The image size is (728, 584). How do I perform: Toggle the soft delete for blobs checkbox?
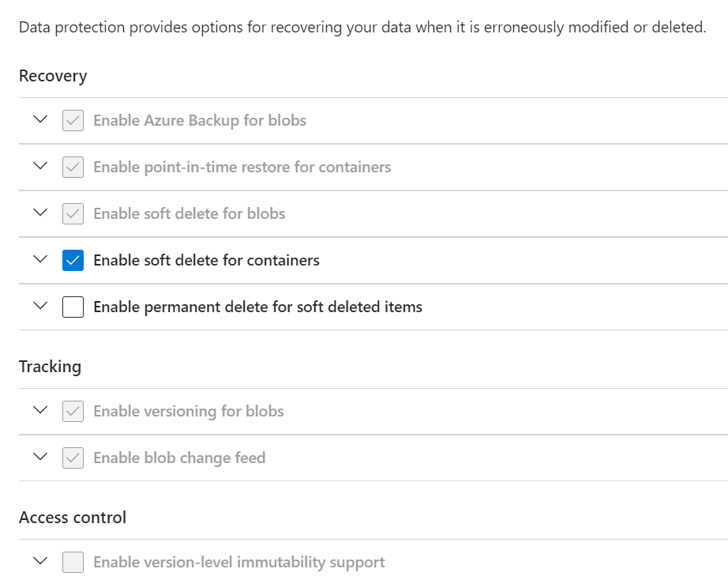[73, 214]
